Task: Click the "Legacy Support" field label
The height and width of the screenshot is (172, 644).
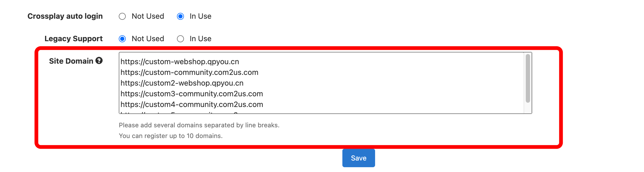Action: pyautogui.click(x=73, y=39)
